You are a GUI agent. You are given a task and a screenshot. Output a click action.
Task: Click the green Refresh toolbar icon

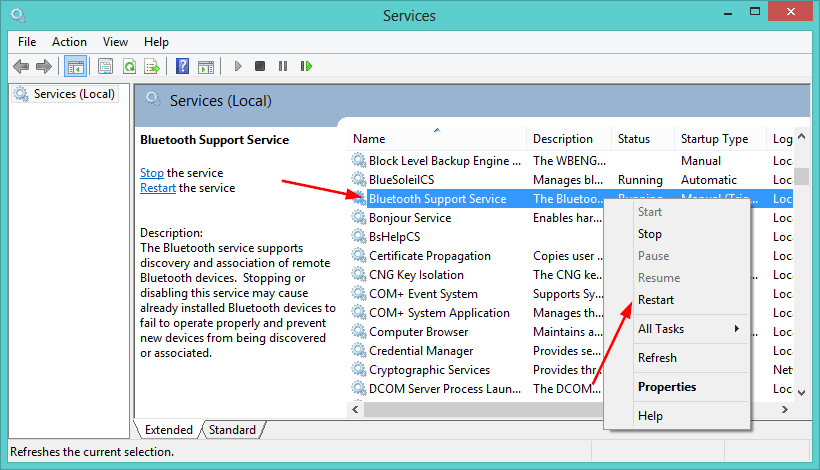[129, 66]
